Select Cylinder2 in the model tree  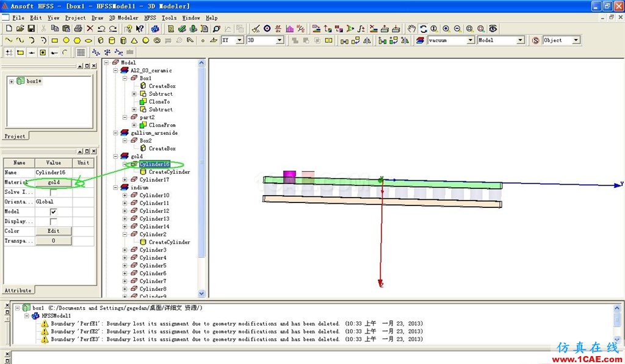click(153, 234)
